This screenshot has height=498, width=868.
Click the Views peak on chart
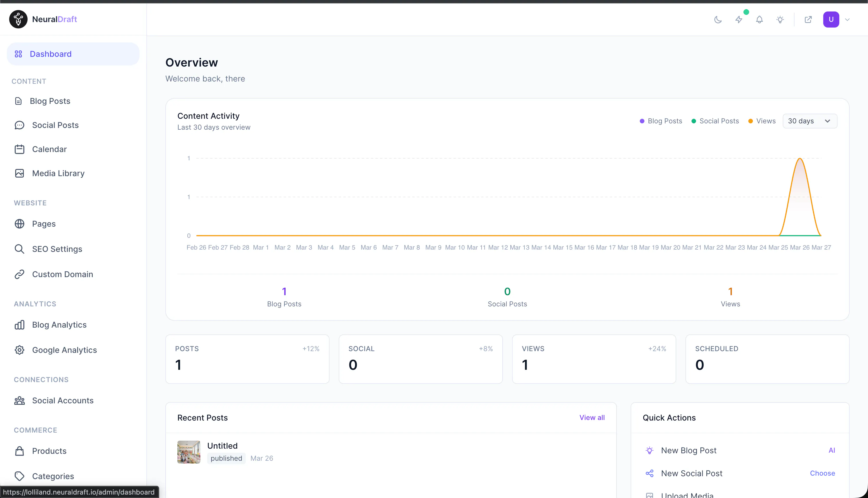tap(800, 159)
